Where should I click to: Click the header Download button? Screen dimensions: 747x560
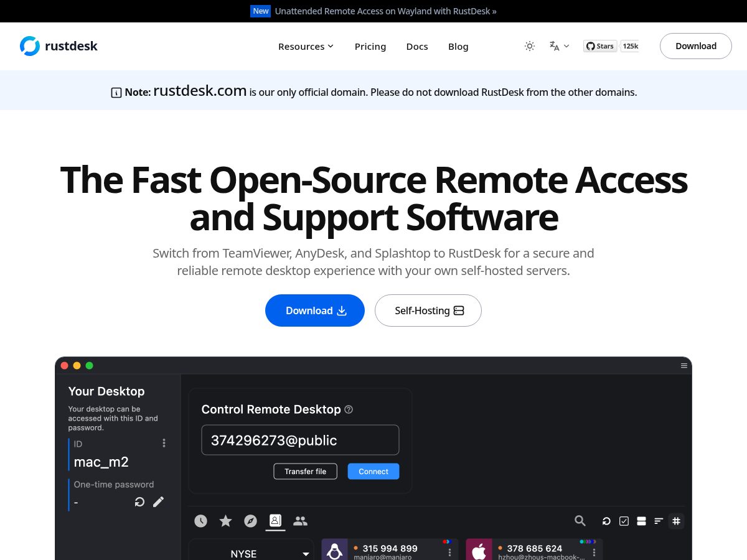tap(696, 46)
